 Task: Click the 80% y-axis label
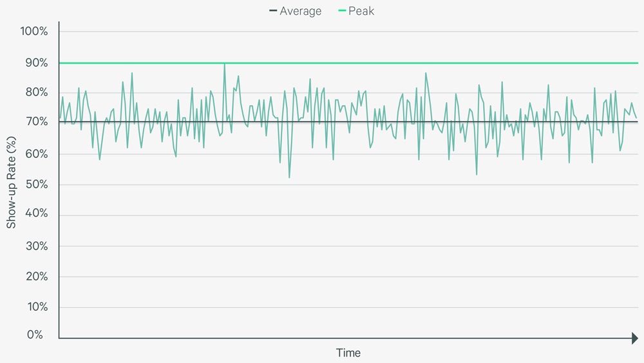(x=37, y=92)
